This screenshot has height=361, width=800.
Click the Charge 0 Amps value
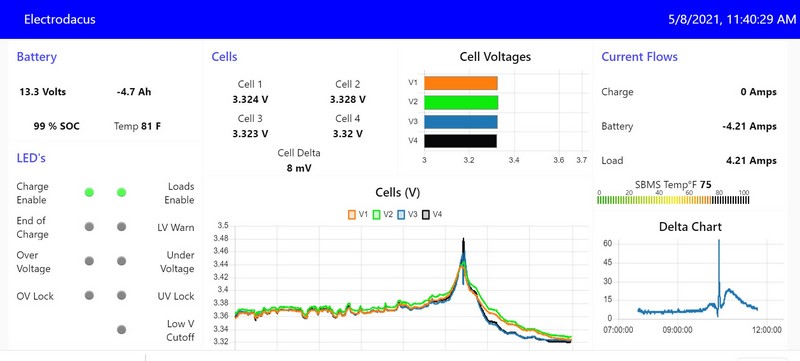(x=759, y=92)
